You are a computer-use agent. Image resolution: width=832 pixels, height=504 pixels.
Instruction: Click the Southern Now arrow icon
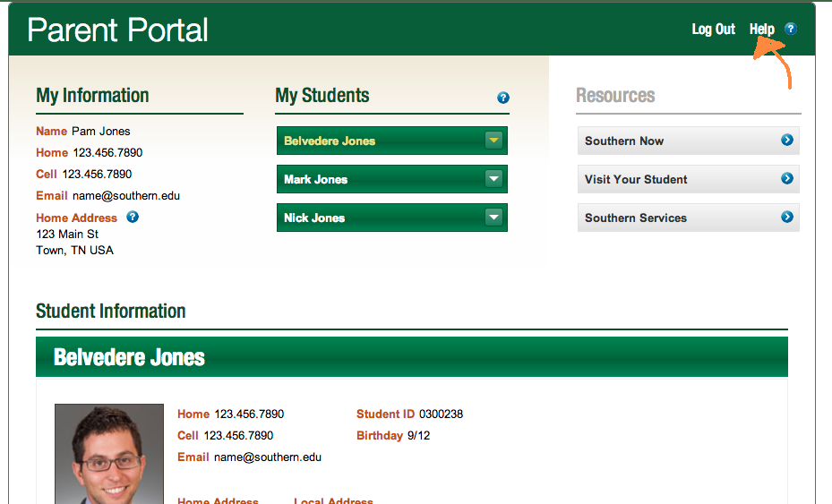786,141
